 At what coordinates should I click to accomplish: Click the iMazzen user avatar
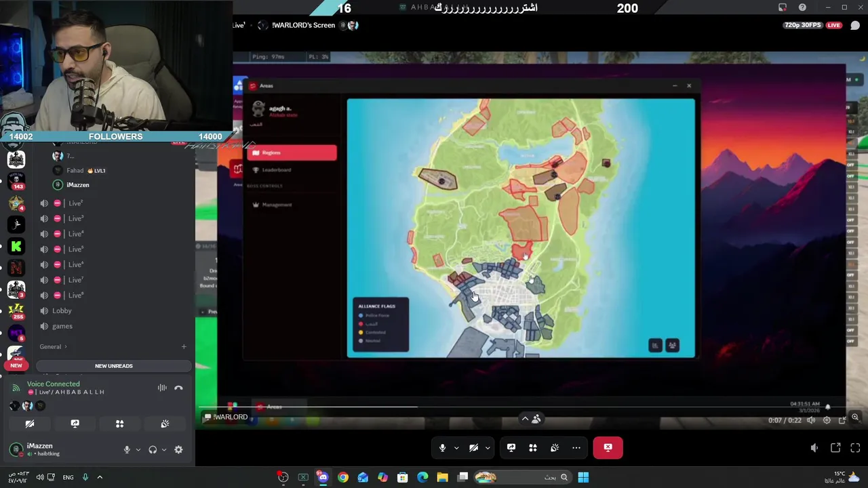16,449
